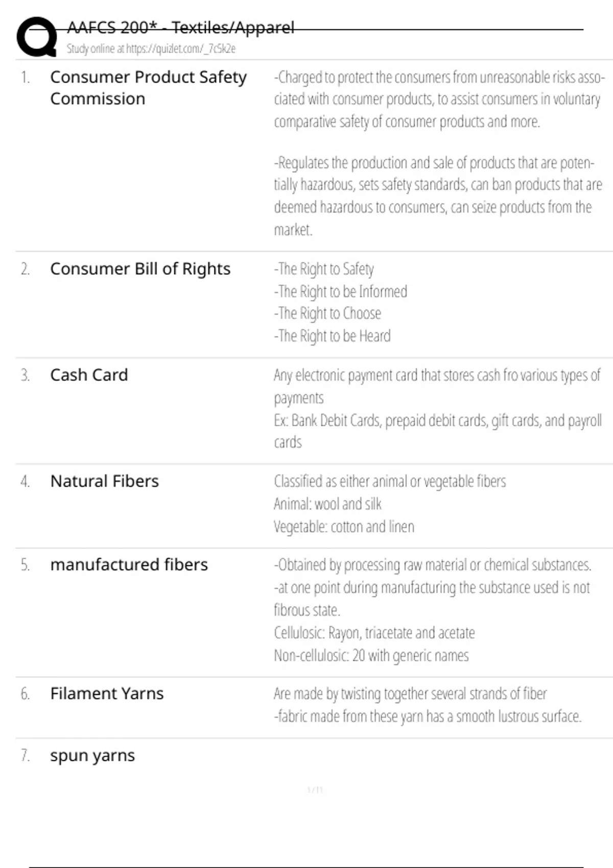Select the manufactured fibers term
Image resolution: width=613 pixels, height=868 pixels.
(x=129, y=565)
